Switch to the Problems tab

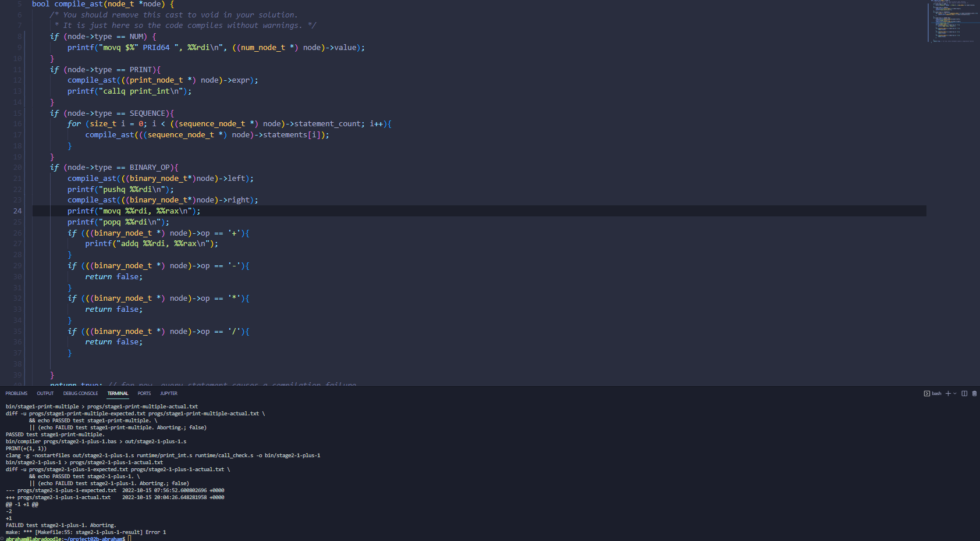tap(16, 394)
